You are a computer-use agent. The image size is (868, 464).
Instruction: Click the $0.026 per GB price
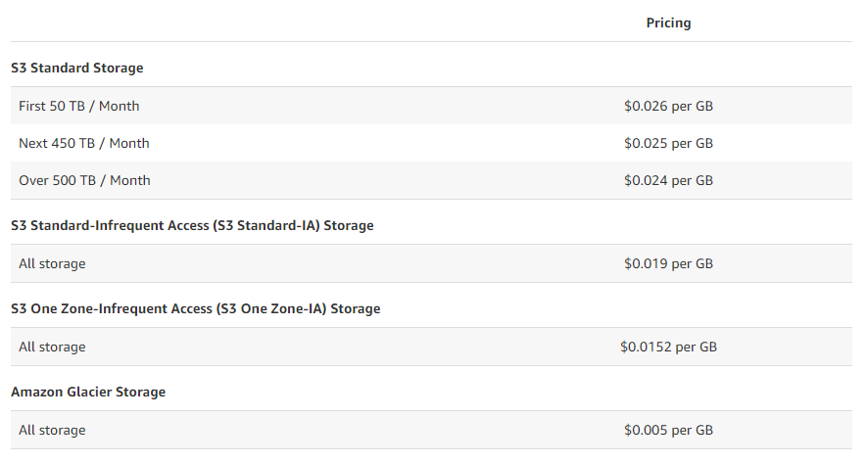(x=668, y=106)
